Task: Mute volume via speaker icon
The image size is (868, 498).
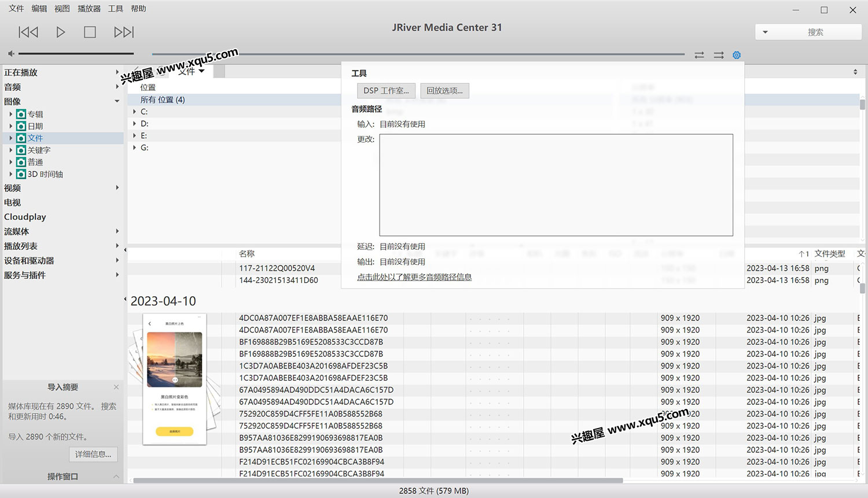Action: pos(11,54)
